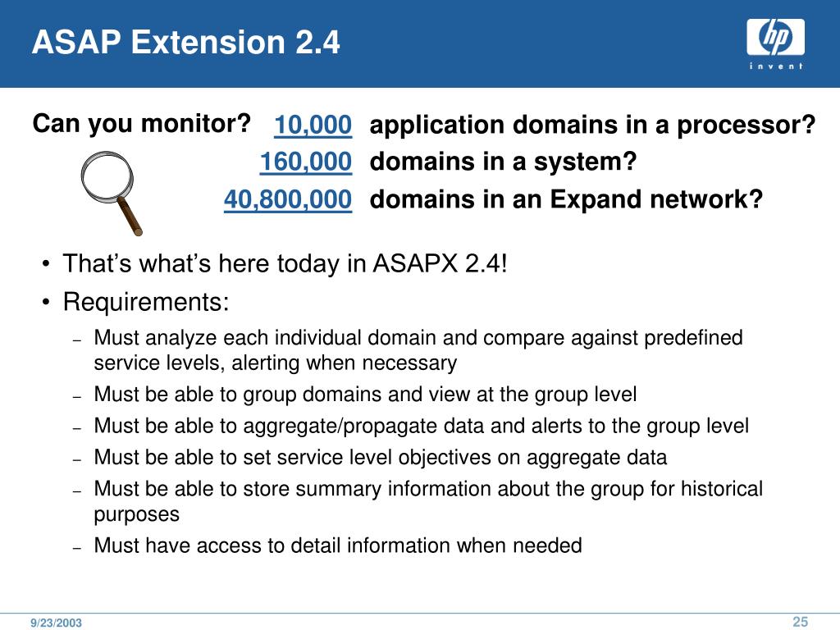840x630 pixels.
Task: Click the date 9/23/2003 in footer
Action: [x=57, y=623]
